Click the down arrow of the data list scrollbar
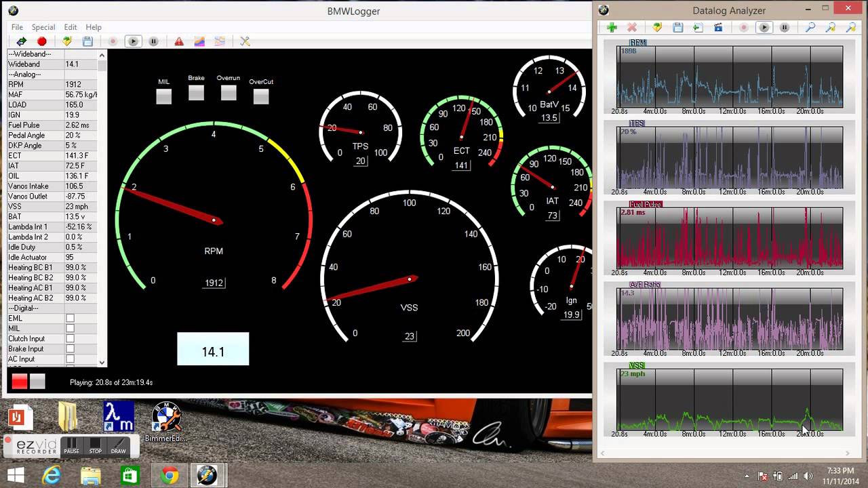 coord(102,363)
